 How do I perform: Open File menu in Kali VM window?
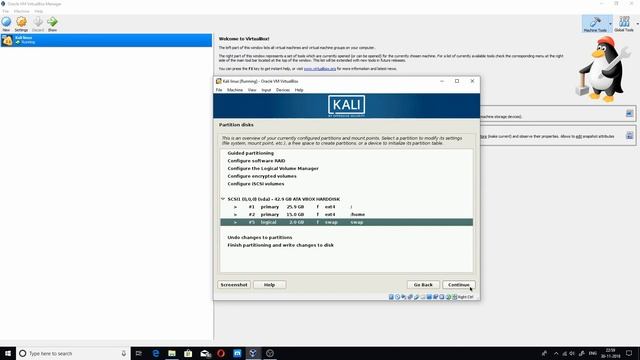tap(219, 90)
